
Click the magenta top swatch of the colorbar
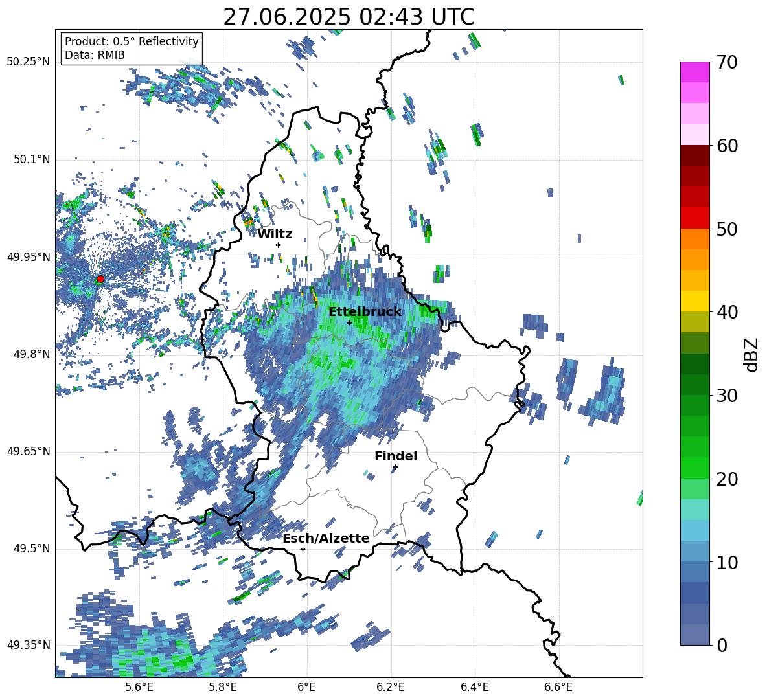[x=694, y=72]
